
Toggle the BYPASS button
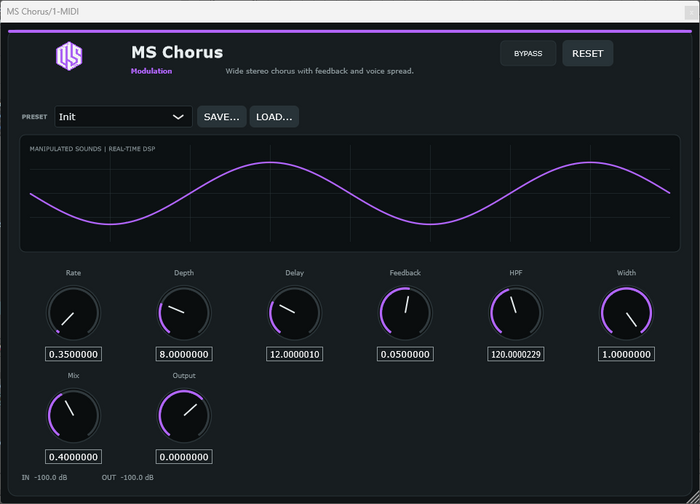pos(528,54)
